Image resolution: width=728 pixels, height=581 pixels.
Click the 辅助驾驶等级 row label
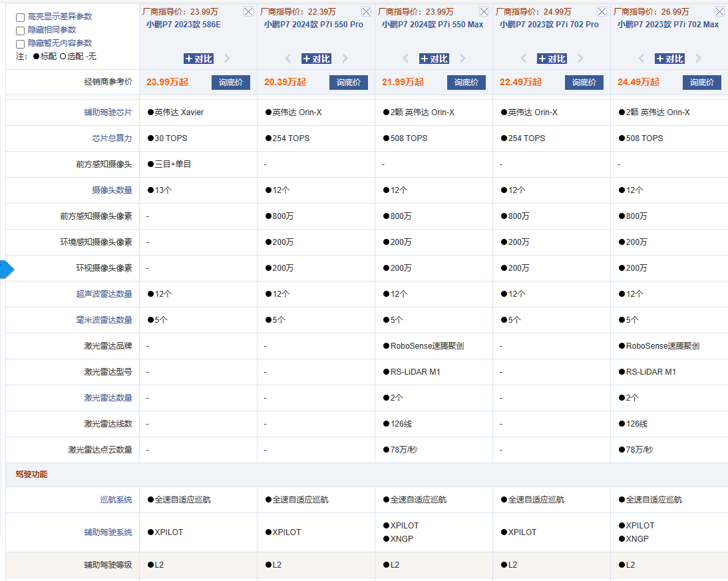pos(108,565)
